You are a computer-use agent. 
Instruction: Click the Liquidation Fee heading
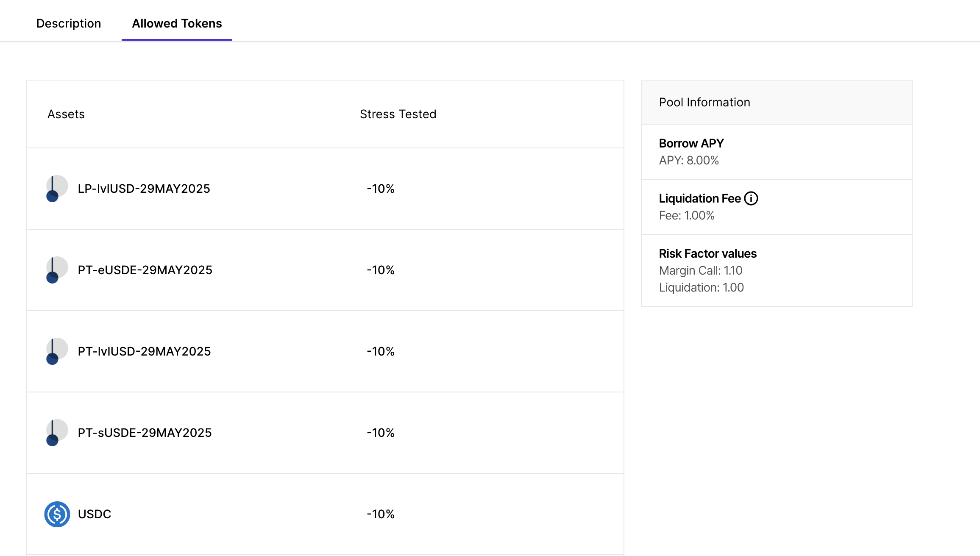click(700, 198)
